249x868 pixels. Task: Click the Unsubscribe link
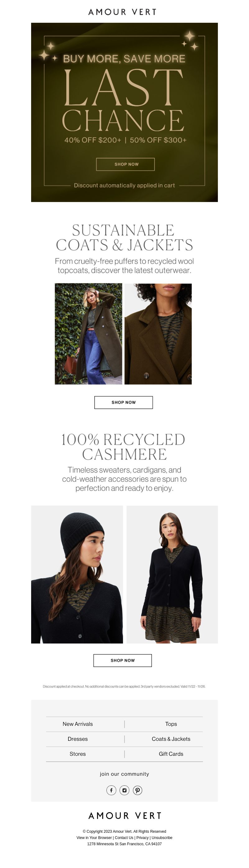click(162, 838)
